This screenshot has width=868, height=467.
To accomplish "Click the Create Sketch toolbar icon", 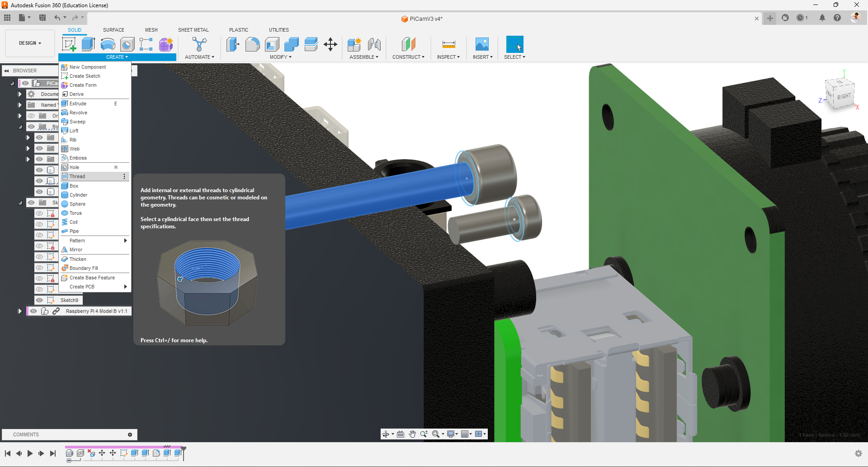I will pyautogui.click(x=69, y=44).
